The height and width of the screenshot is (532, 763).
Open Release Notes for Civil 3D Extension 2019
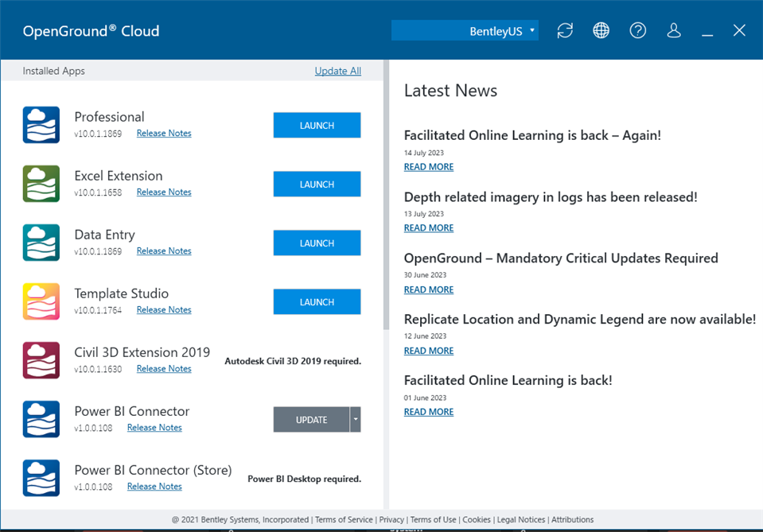pos(164,369)
